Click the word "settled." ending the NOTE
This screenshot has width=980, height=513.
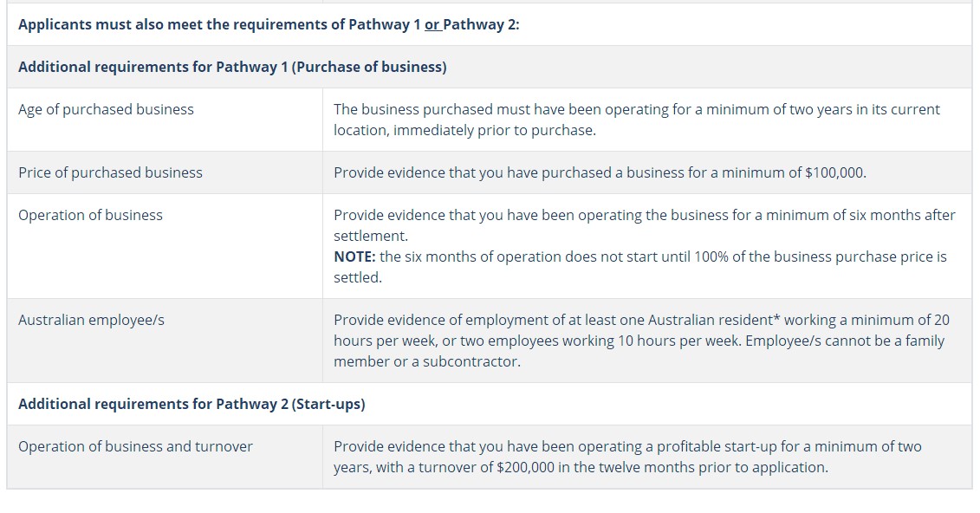[358, 277]
